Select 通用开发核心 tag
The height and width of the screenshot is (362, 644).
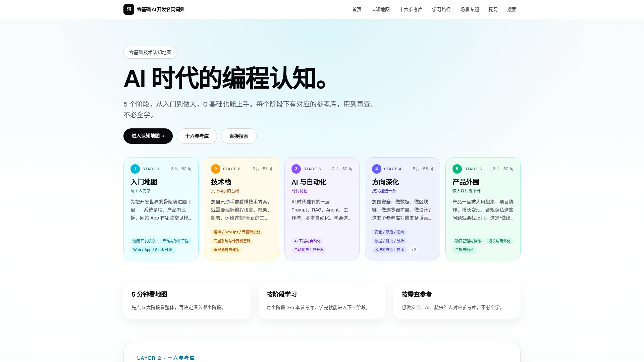[144, 241]
